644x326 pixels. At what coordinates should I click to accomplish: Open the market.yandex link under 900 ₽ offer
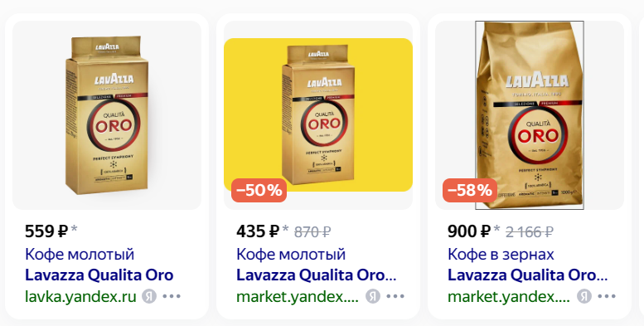click(509, 296)
